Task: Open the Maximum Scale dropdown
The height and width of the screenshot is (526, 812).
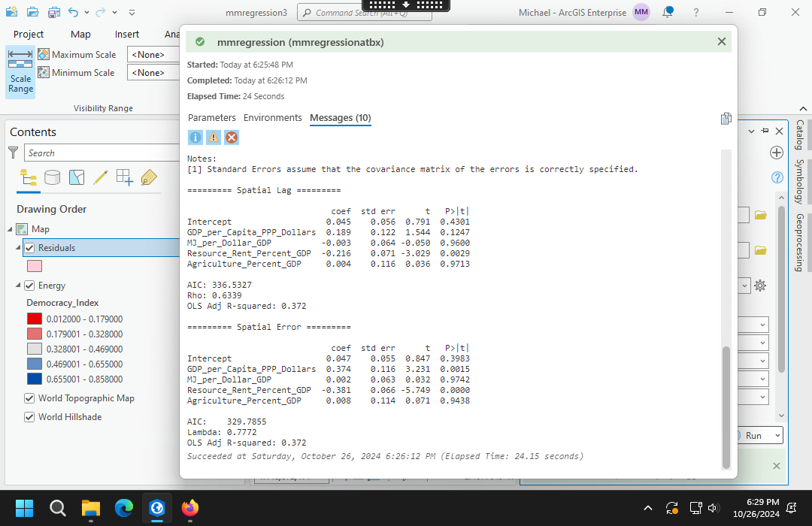Action: (x=157, y=54)
